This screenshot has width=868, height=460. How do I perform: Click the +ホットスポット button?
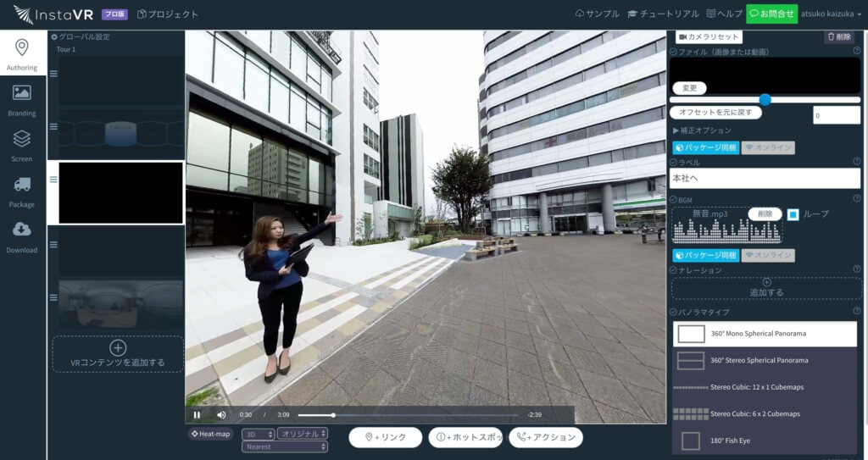[465, 437]
